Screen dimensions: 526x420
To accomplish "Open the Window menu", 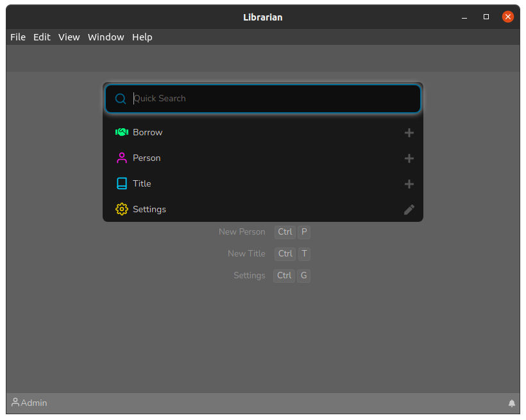I will tap(106, 37).
